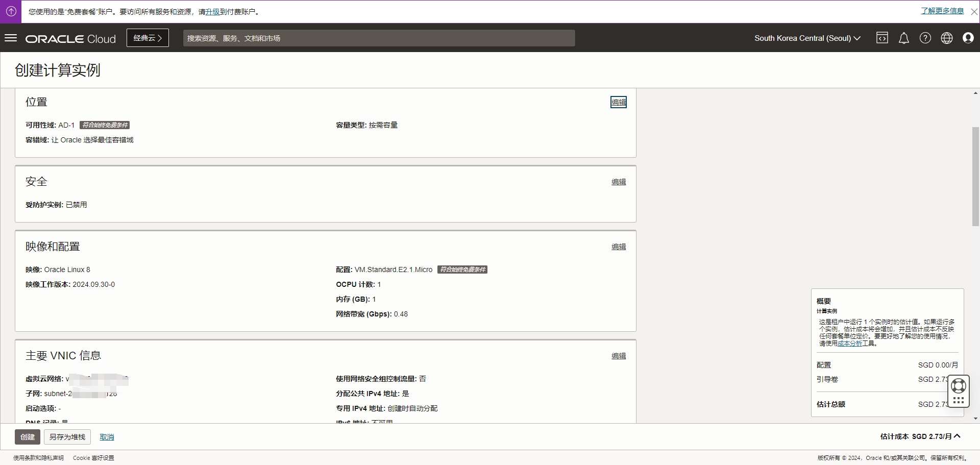This screenshot has width=980, height=465.
Task: Edit the 主要 VNIC 信息 section
Action: (x=619, y=356)
